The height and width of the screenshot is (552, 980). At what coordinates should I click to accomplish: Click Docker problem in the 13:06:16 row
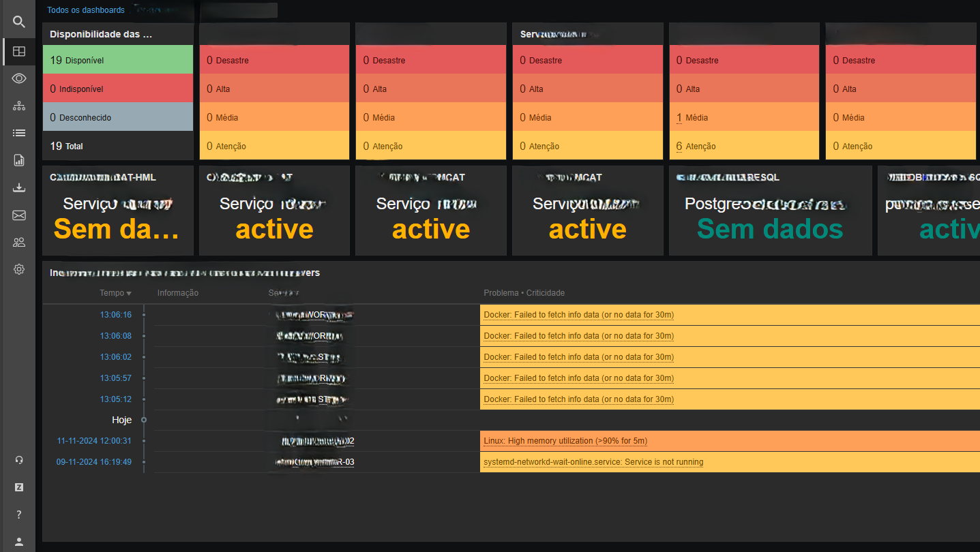(x=578, y=315)
